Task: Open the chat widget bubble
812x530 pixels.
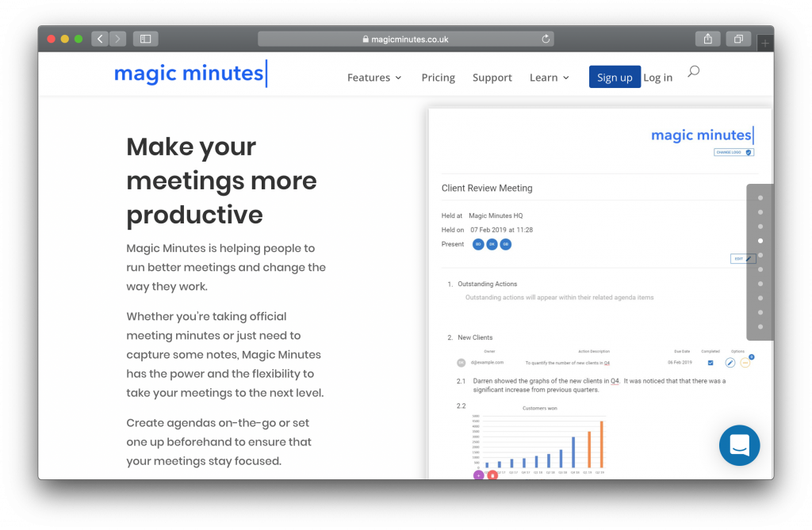Action: pos(740,445)
